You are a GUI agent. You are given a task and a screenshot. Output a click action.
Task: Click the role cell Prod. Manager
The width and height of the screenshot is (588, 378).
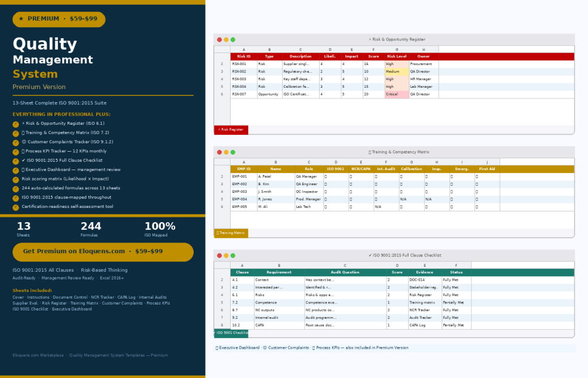pos(310,199)
